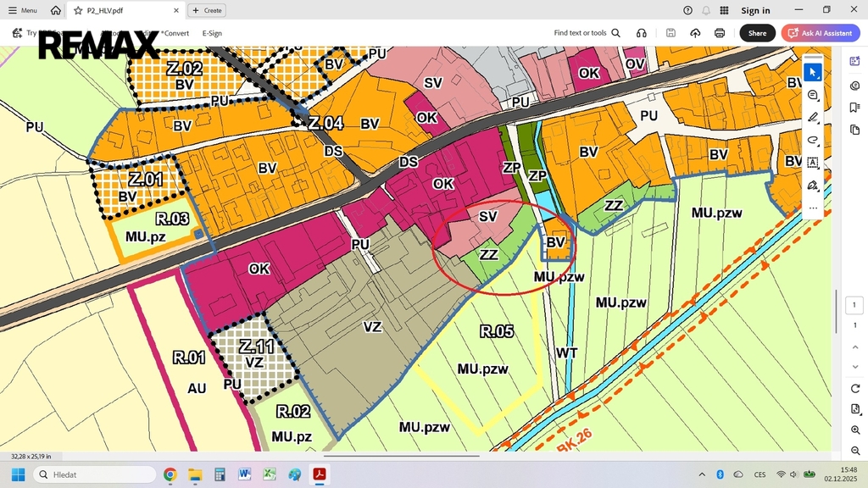Select the arrow selection tool
This screenshot has width=868, height=488.
pos(813,72)
